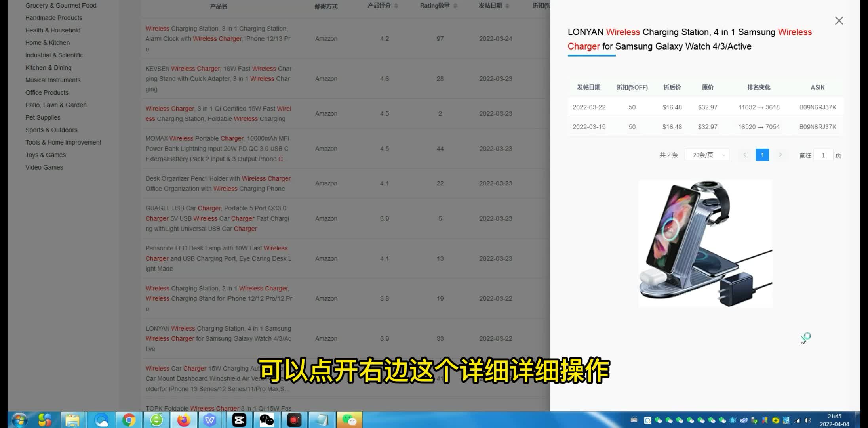Select page 1 in detail pagination
868x428 pixels.
(762, 155)
